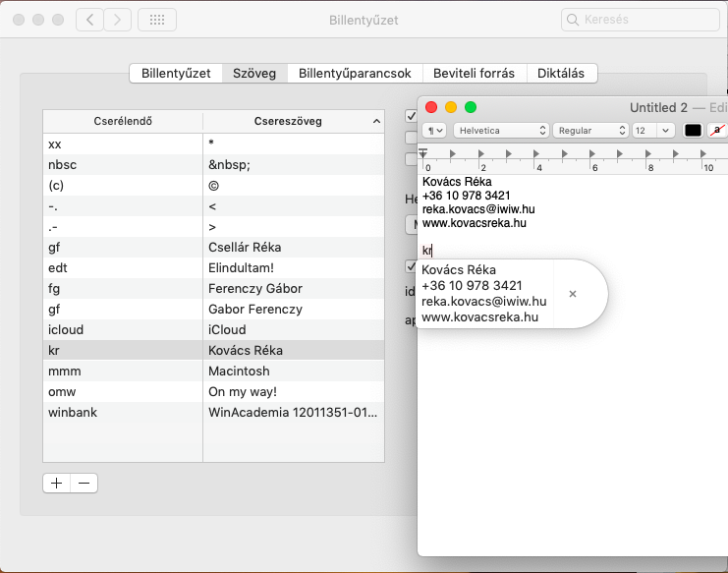
Task: Select the © replacement cell
Action: pyautogui.click(x=294, y=186)
